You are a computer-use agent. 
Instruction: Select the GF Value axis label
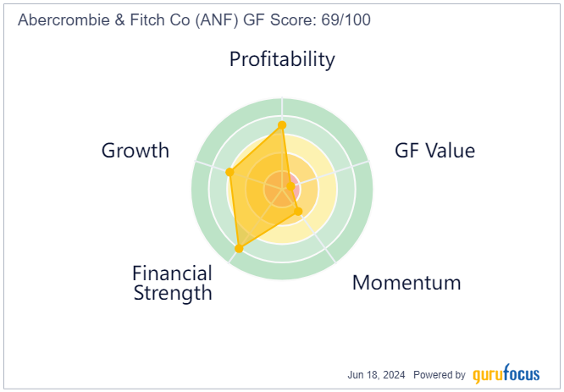point(434,151)
